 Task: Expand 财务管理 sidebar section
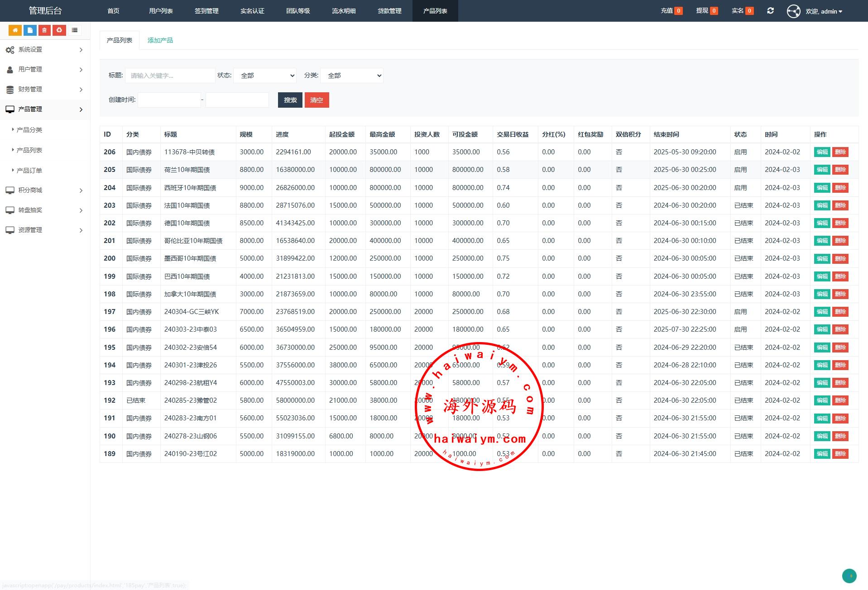tap(45, 90)
